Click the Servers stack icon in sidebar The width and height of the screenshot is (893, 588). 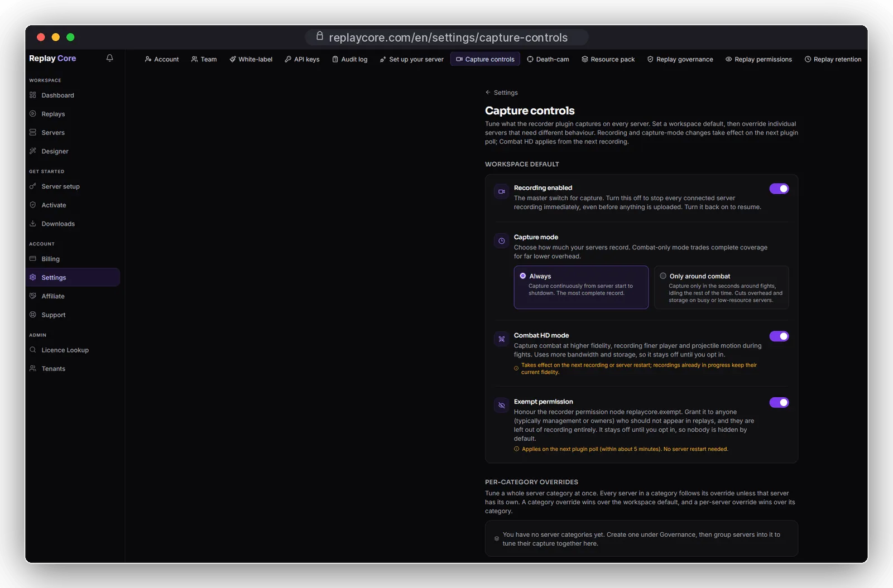(x=33, y=132)
